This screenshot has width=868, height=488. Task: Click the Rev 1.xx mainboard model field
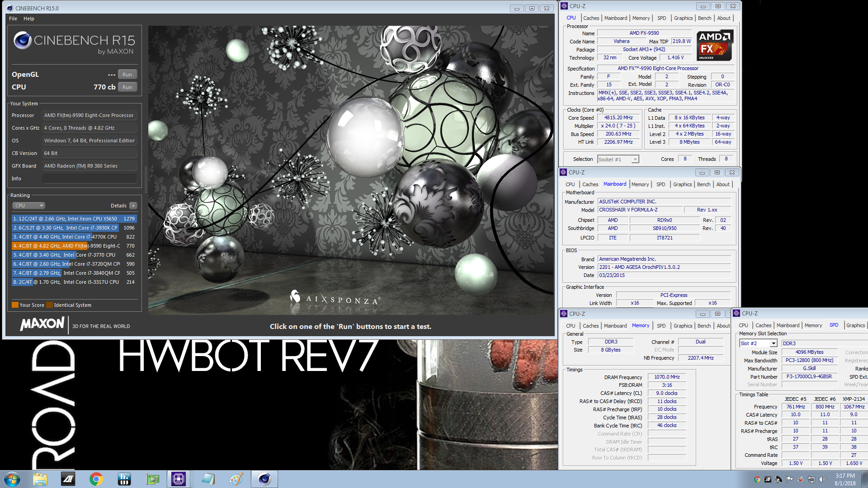pyautogui.click(x=707, y=210)
